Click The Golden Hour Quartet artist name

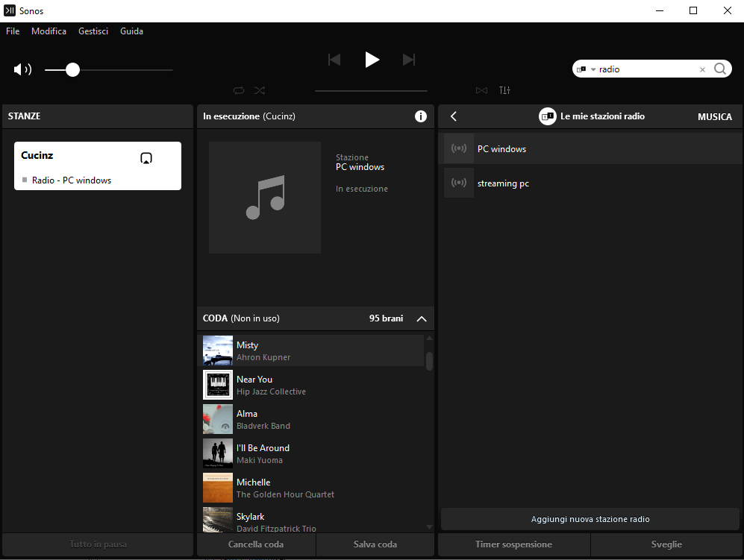coord(285,494)
